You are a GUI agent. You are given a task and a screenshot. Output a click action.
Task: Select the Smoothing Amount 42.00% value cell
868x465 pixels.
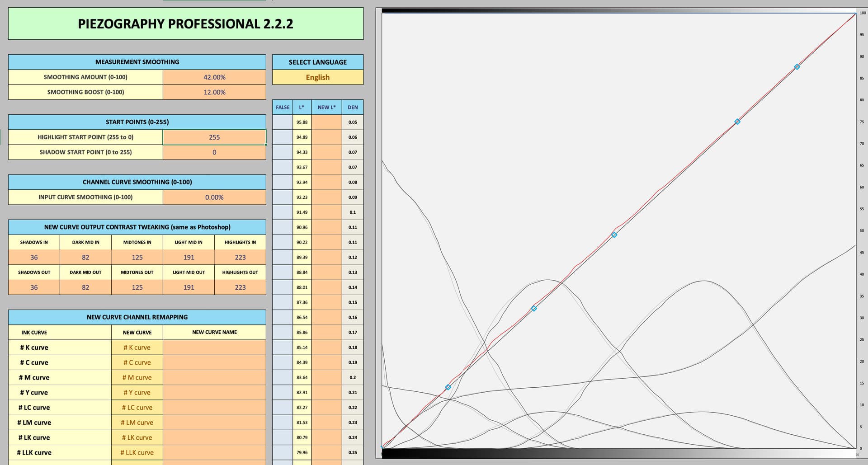coord(214,77)
